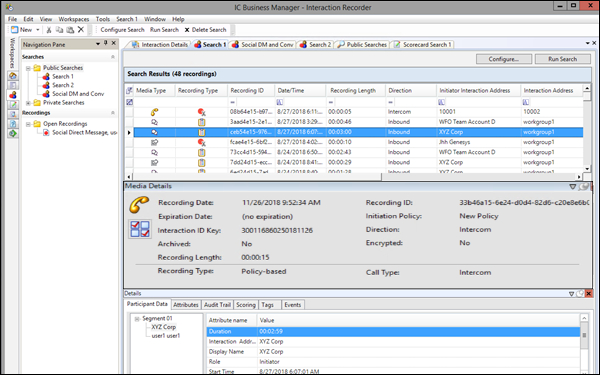The image size is (600, 375).
Task: Click the Cut scissors icon in toolbar
Action: coord(49,29)
